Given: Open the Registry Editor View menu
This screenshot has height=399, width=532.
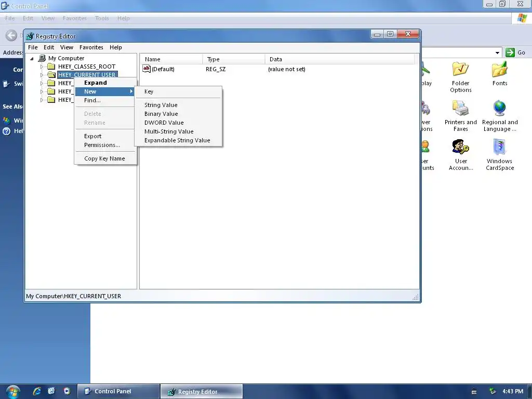Looking at the screenshot, I should click(x=66, y=47).
